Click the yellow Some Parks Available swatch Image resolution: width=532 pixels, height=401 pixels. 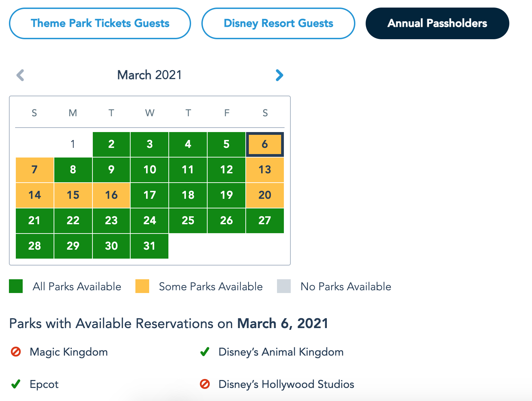(x=142, y=286)
